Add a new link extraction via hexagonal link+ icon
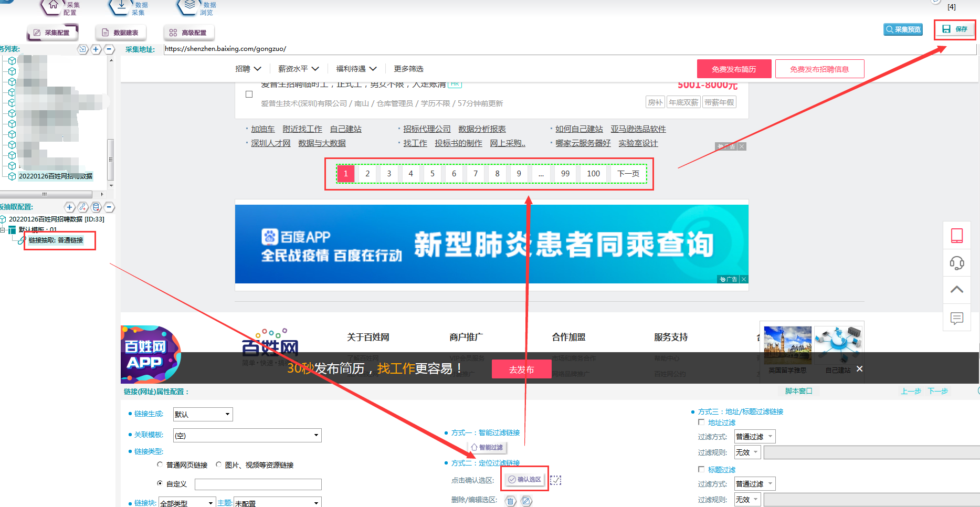Viewport: 980px width, 507px height. pos(82,207)
